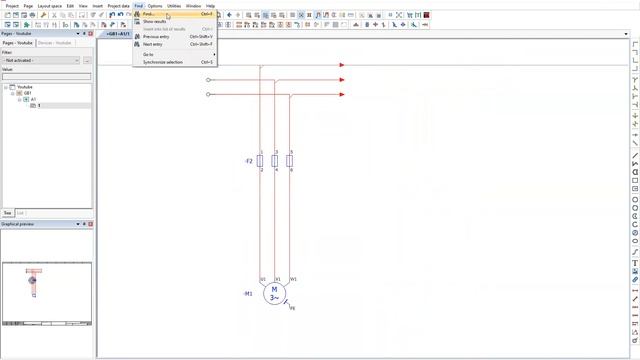Insert top-right angle connection symbol

[x=635, y=52]
